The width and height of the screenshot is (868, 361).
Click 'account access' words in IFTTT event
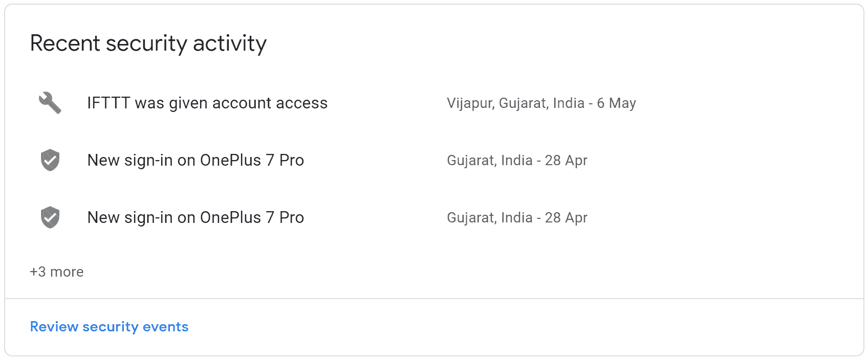(270, 103)
